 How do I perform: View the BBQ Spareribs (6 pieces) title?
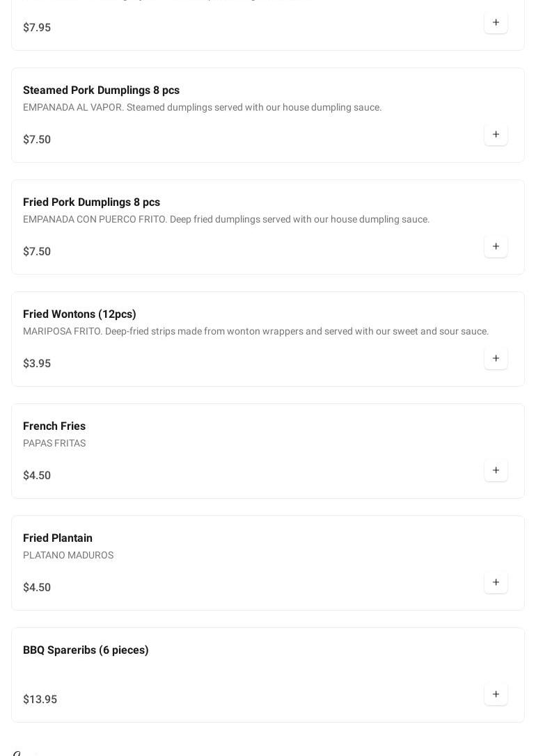[86, 650]
